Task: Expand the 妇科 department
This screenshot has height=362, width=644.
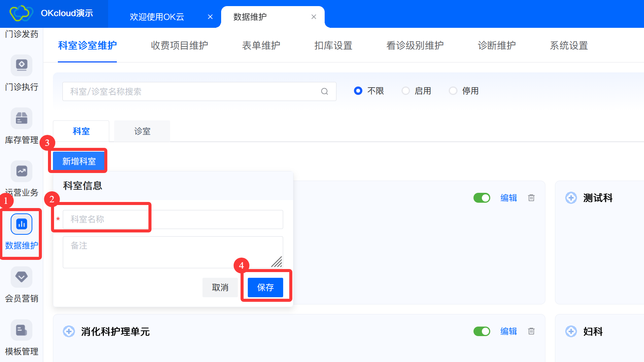Action: [571, 332]
